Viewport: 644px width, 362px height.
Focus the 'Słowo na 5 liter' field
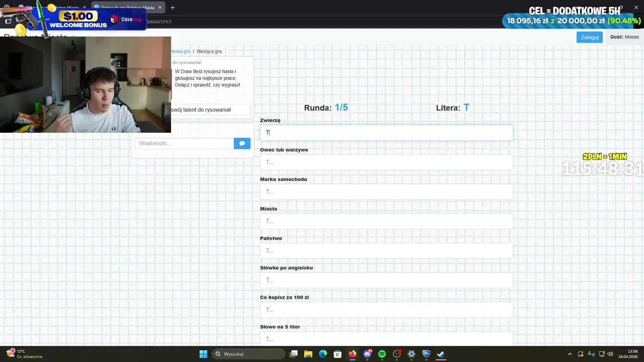pyautogui.click(x=386, y=338)
